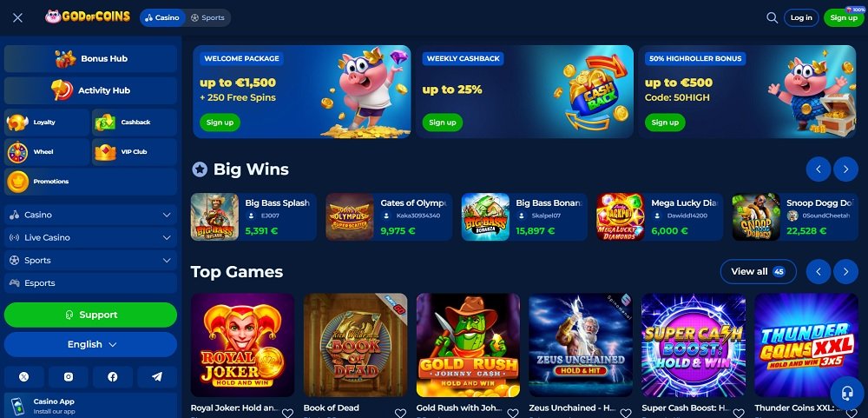Open the English language dropdown

[x=91, y=344]
